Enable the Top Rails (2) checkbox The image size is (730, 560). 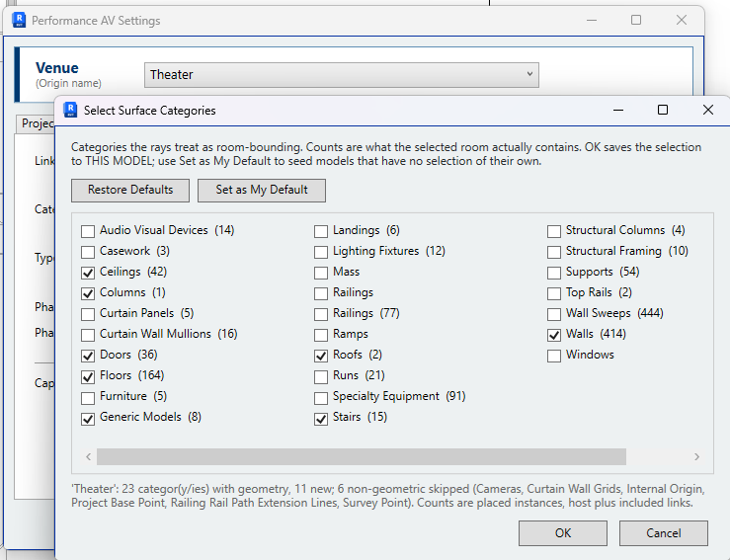554,293
